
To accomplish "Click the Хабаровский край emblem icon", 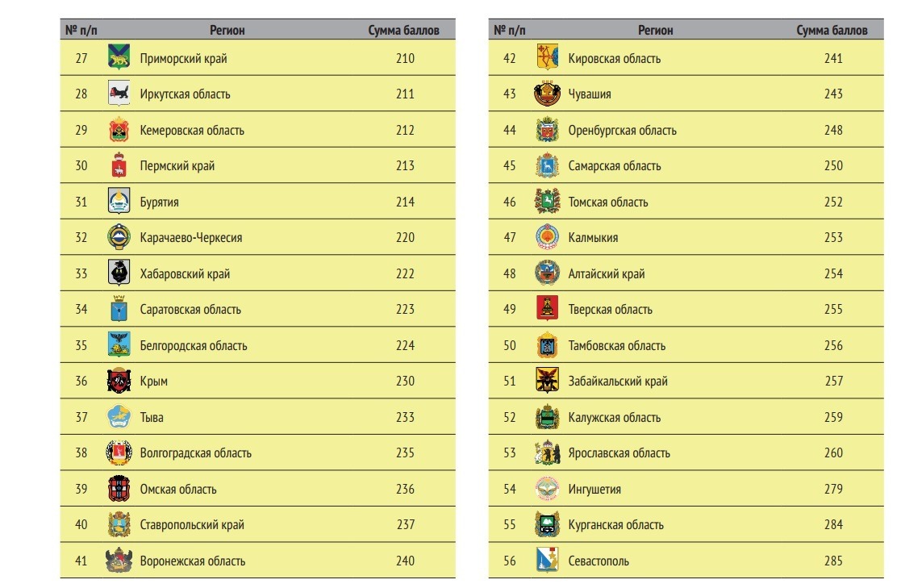I will pos(119,273).
